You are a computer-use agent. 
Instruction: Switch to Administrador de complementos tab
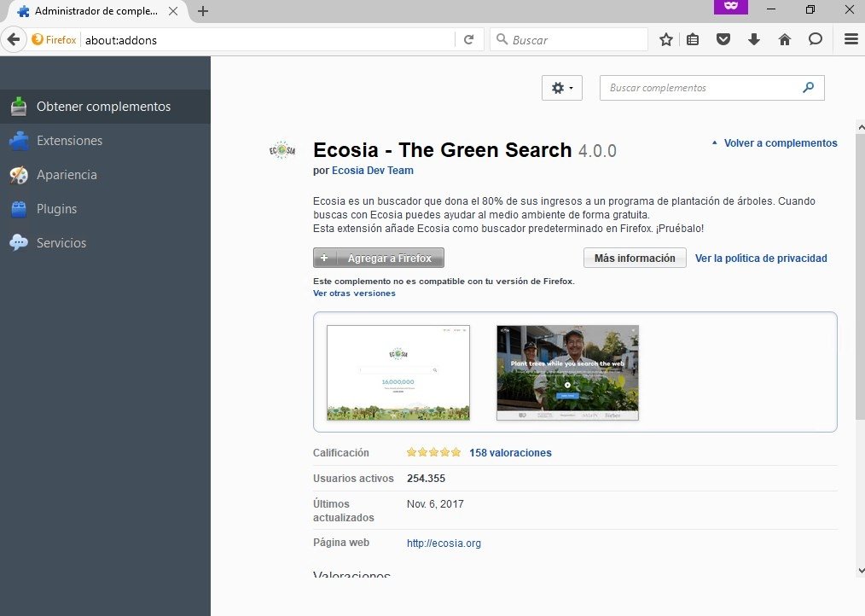[x=96, y=11]
